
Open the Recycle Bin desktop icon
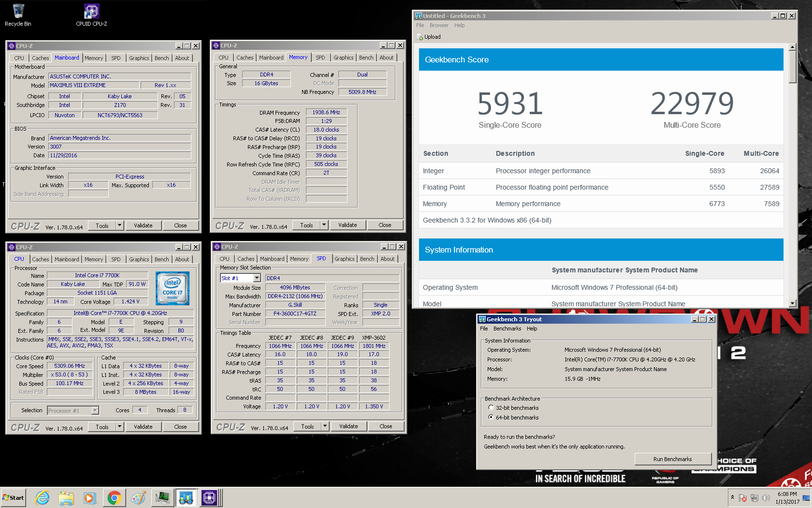point(18,15)
